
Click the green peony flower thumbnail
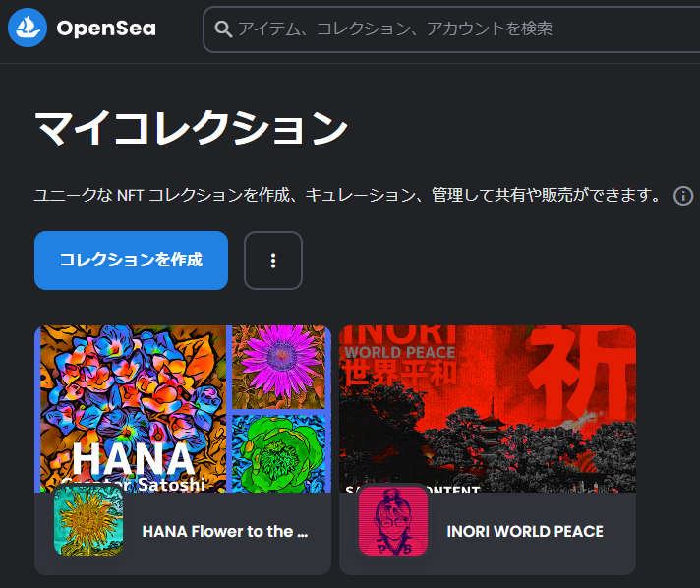pos(278,453)
